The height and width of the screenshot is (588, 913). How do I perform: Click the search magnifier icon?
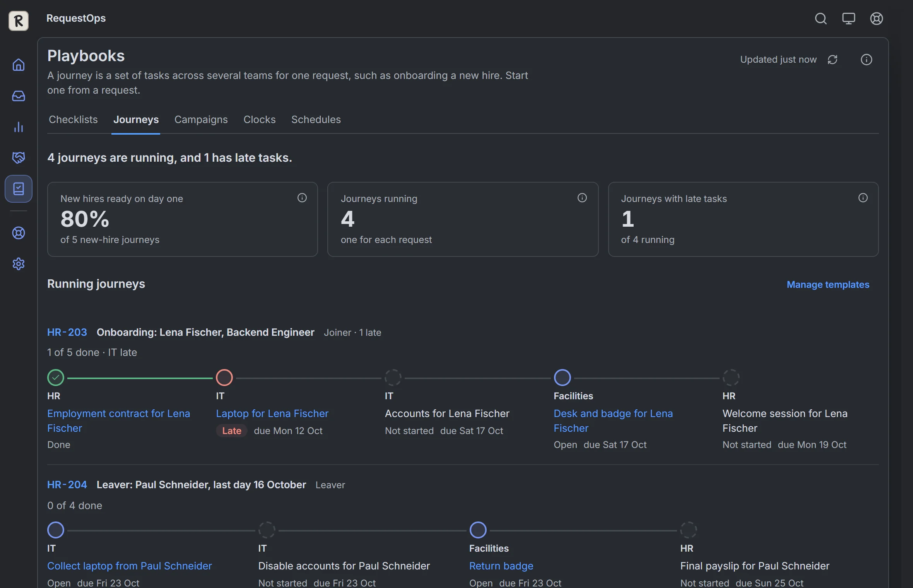point(821,19)
